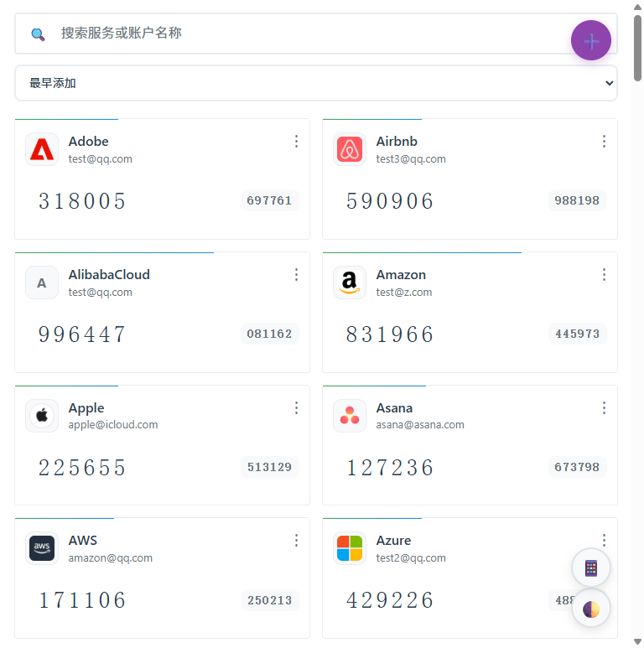This screenshot has width=644, height=648.
Task: Click the Azure service name
Action: (x=393, y=540)
